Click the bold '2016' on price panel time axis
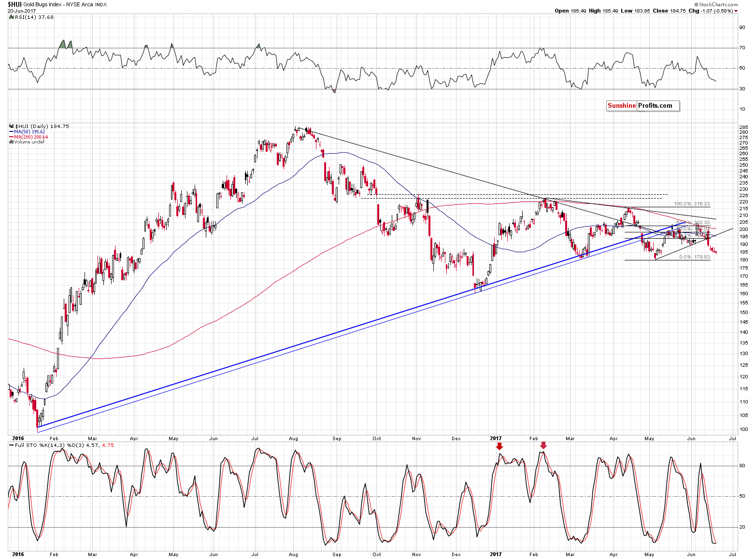The image size is (756, 559). pyautogui.click(x=18, y=439)
